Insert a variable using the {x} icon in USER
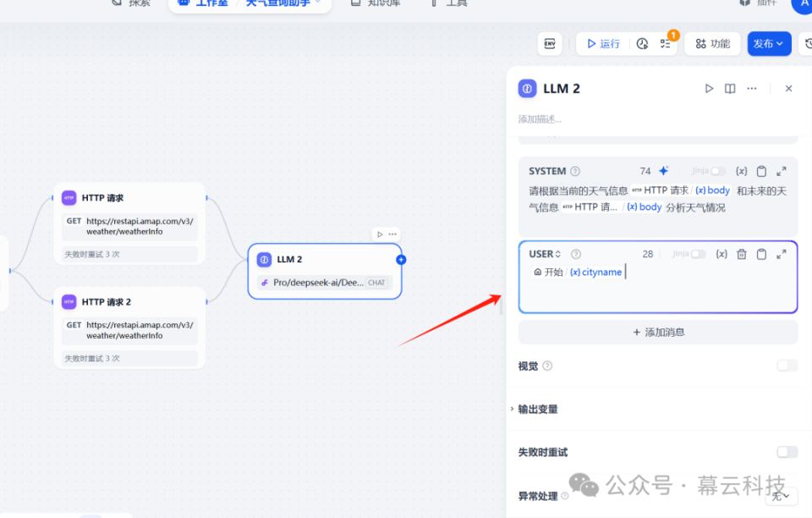The width and height of the screenshot is (812, 518). (x=723, y=253)
